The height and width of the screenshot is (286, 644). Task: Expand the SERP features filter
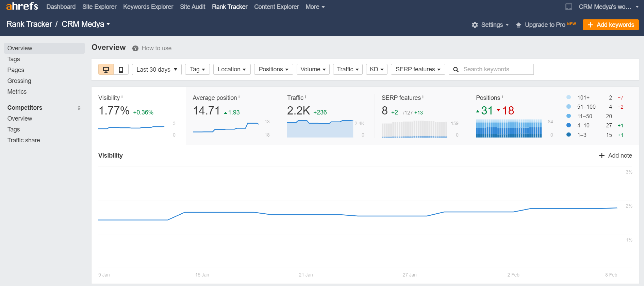tap(418, 69)
